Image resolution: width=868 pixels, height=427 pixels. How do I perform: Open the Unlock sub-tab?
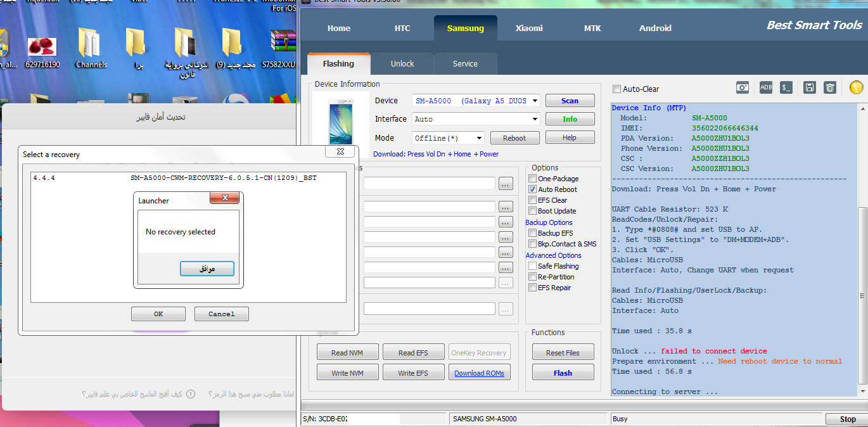[402, 63]
